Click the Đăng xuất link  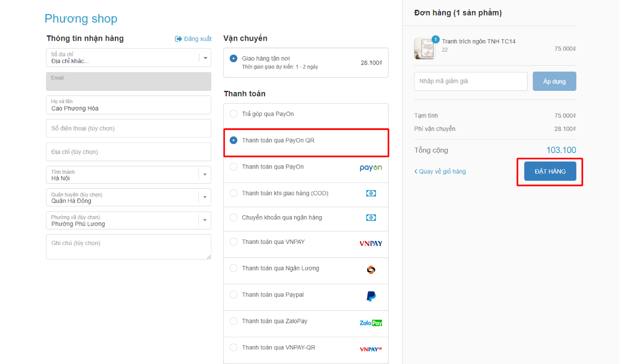(193, 39)
